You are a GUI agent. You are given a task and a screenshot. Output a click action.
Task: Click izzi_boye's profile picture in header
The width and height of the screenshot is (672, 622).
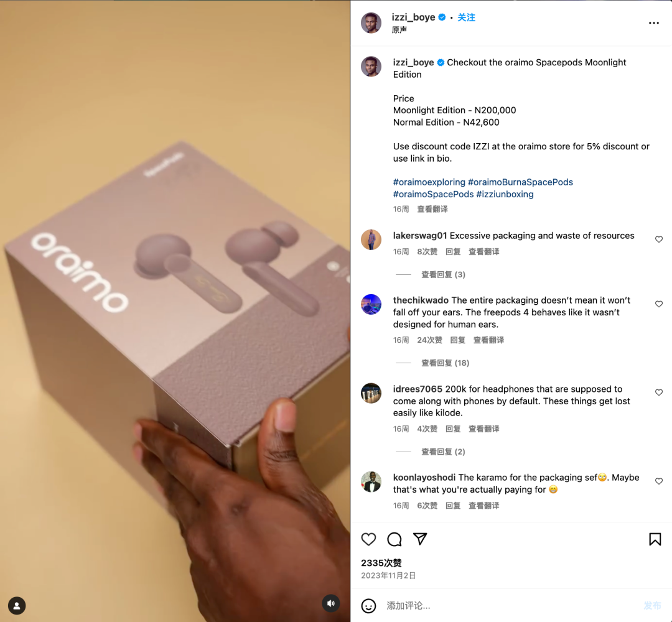tap(371, 23)
